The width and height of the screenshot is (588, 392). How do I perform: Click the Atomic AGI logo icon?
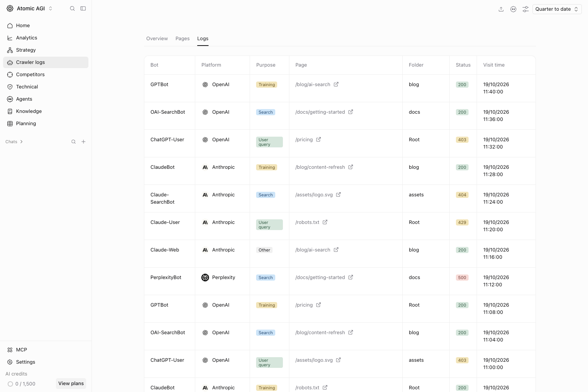[x=10, y=8]
